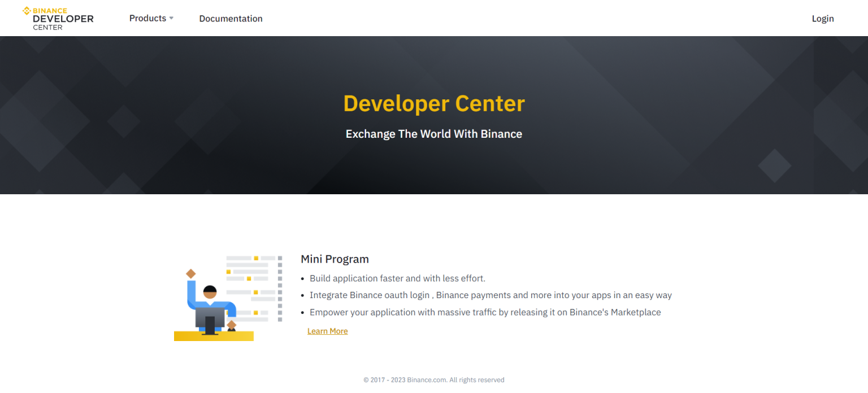This screenshot has width=868, height=393.
Task: Click the computer monitor in the illustration
Action: point(210,320)
